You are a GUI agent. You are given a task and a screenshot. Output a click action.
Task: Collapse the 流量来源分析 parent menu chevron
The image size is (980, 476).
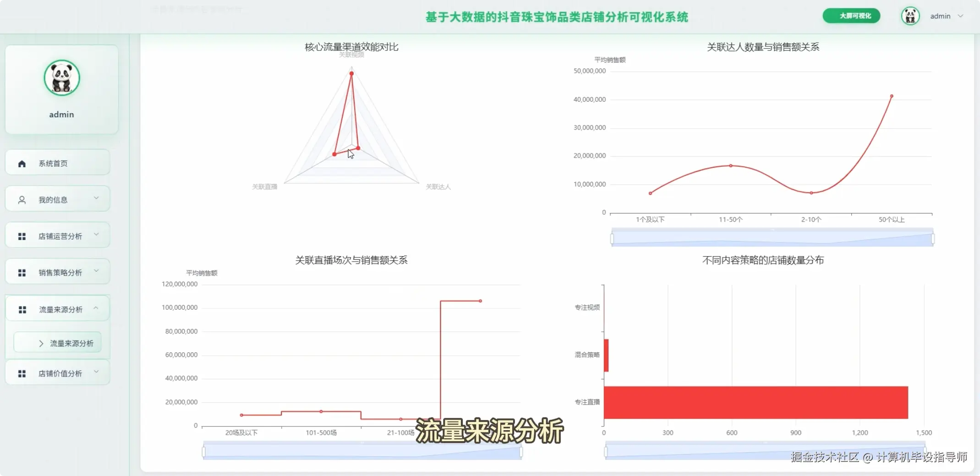96,308
